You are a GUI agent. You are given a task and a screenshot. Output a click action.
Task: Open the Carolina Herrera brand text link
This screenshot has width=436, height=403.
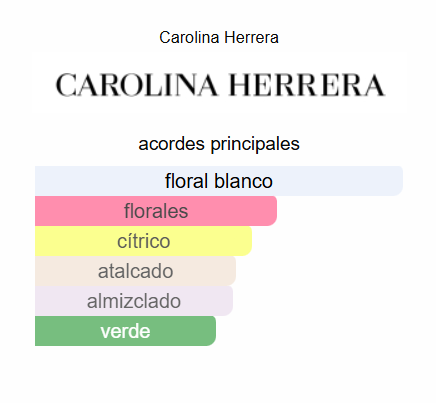[x=219, y=37]
